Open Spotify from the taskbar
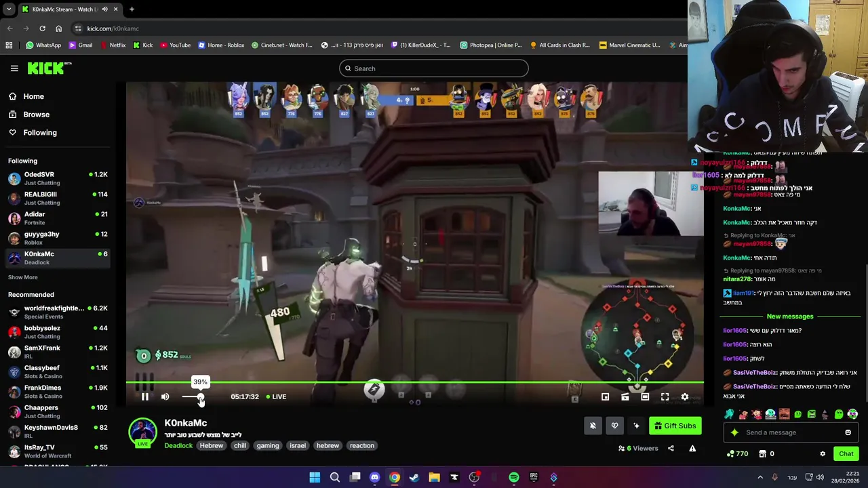 [514, 477]
